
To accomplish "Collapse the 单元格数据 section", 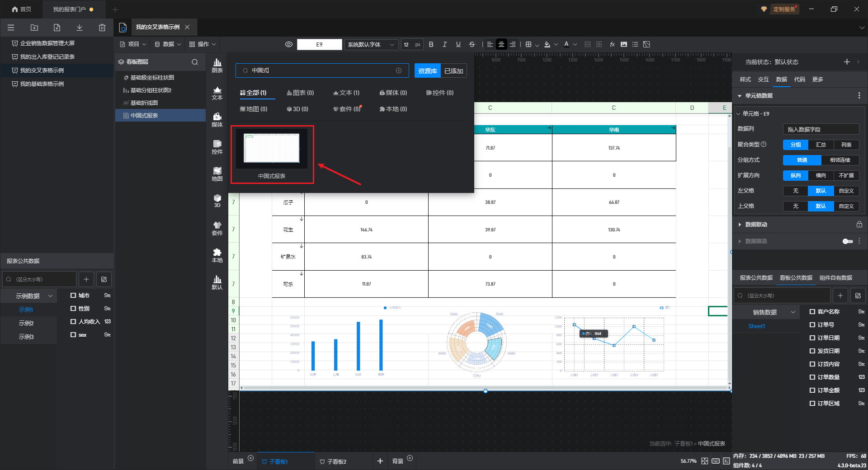I will click(x=740, y=96).
